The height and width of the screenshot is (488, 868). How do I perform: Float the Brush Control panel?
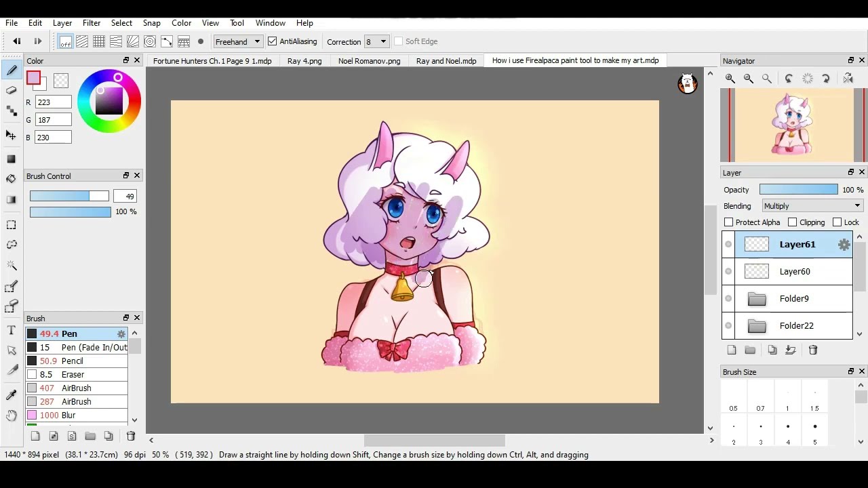126,176
